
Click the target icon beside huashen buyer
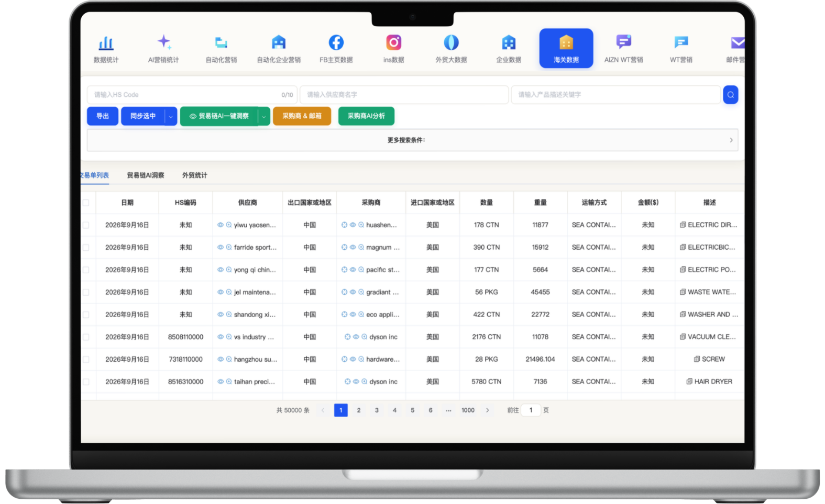pyautogui.click(x=344, y=225)
